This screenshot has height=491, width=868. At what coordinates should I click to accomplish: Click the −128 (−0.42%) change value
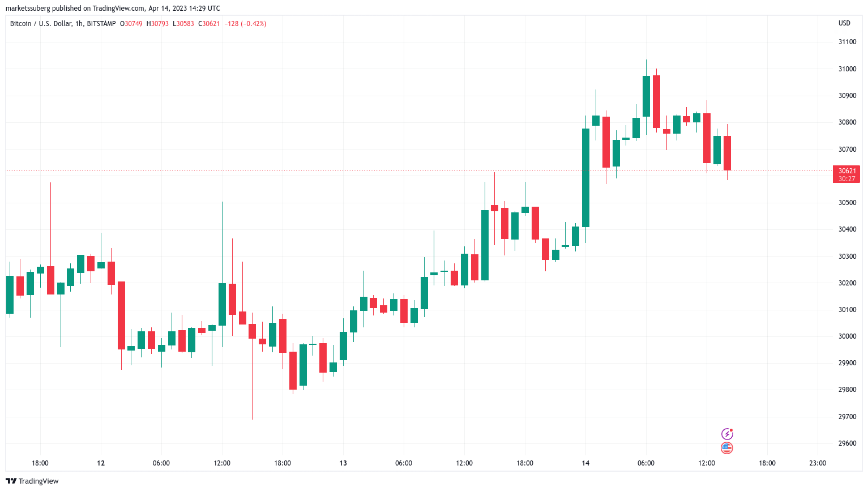[x=245, y=24]
